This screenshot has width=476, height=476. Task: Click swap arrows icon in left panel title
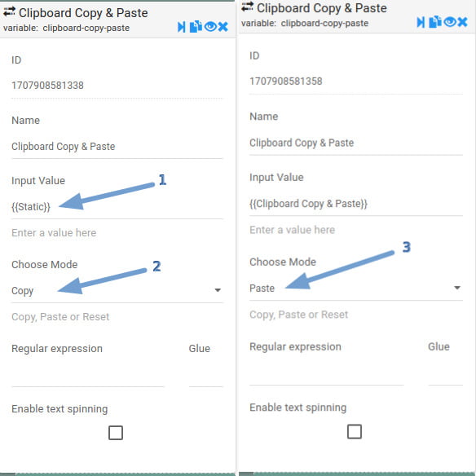9,12
